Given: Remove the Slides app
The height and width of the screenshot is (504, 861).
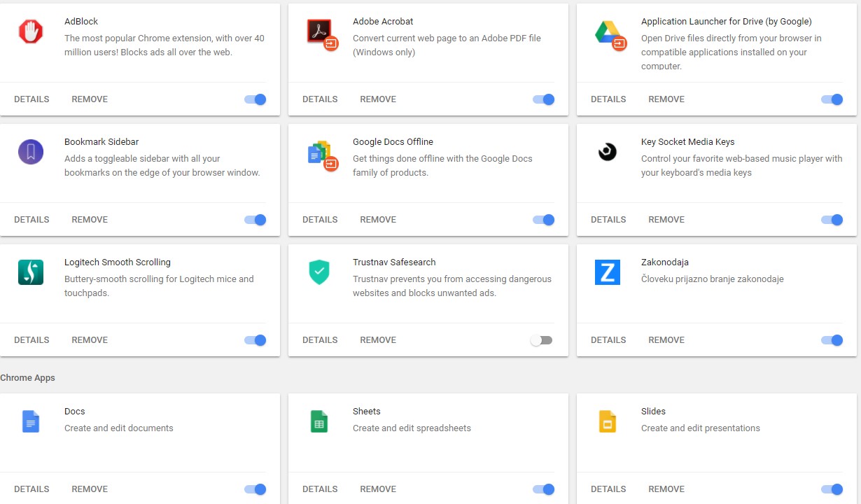Looking at the screenshot, I should tap(666, 489).
